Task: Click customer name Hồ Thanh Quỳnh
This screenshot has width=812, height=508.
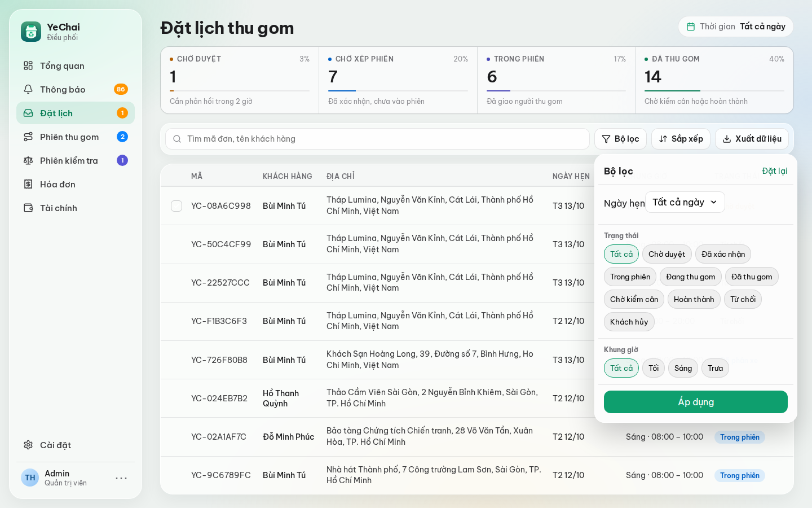Action: click(x=281, y=398)
